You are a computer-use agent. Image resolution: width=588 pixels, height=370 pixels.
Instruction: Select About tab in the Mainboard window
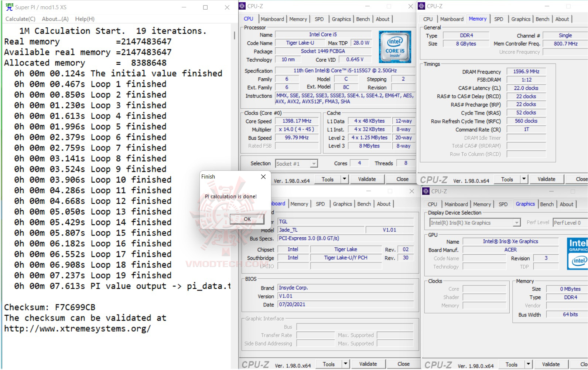[384, 204]
